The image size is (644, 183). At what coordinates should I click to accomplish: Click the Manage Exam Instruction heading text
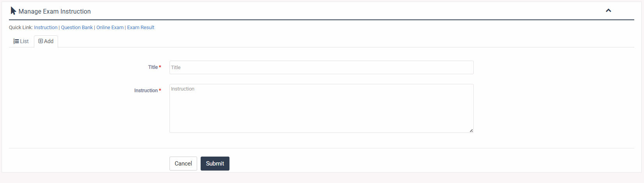55,12
